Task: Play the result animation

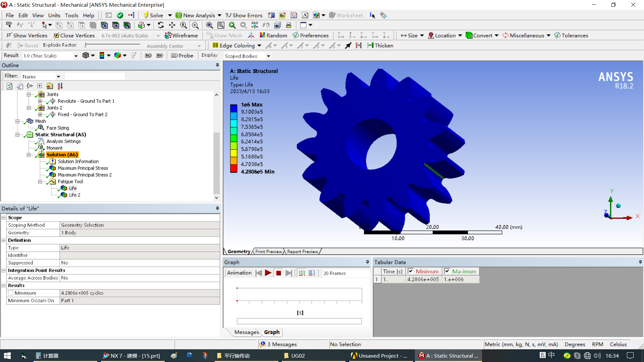Action: coord(268,273)
